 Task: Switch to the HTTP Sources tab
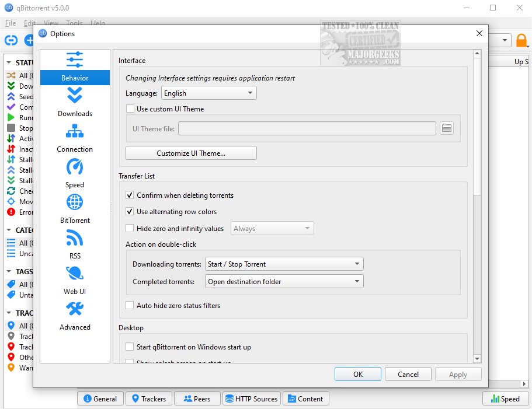click(252, 398)
